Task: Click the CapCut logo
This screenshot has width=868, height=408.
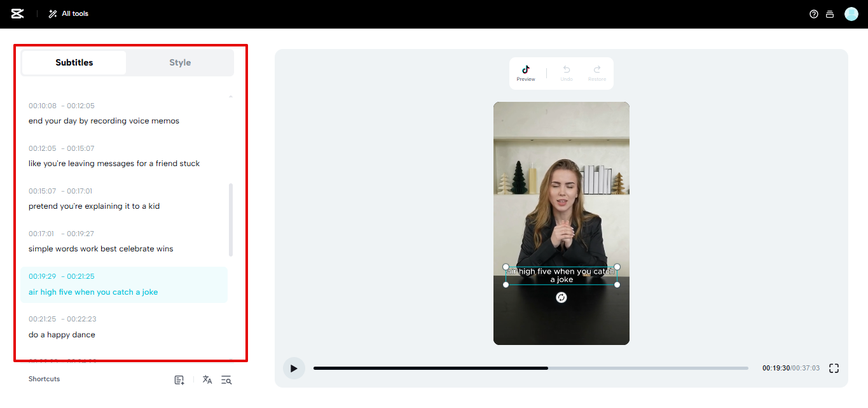Action: point(17,13)
